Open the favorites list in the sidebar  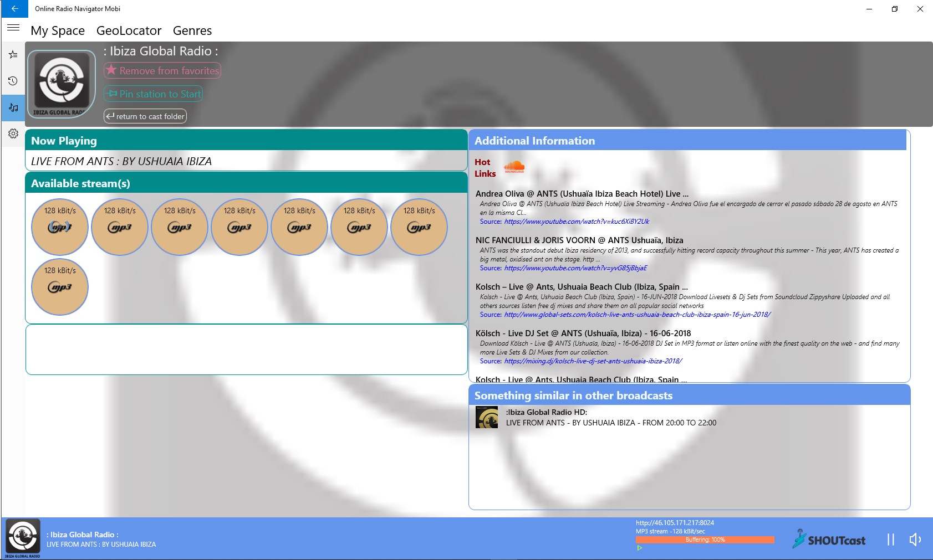(13, 54)
